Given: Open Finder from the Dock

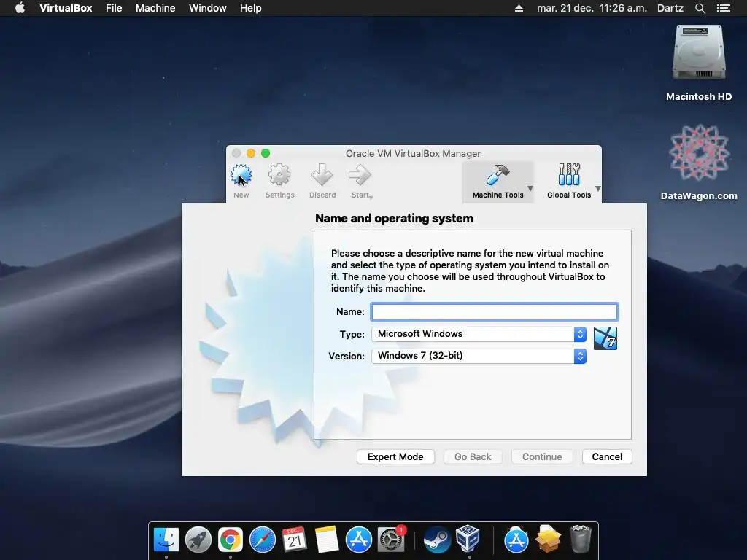Looking at the screenshot, I should [x=166, y=540].
